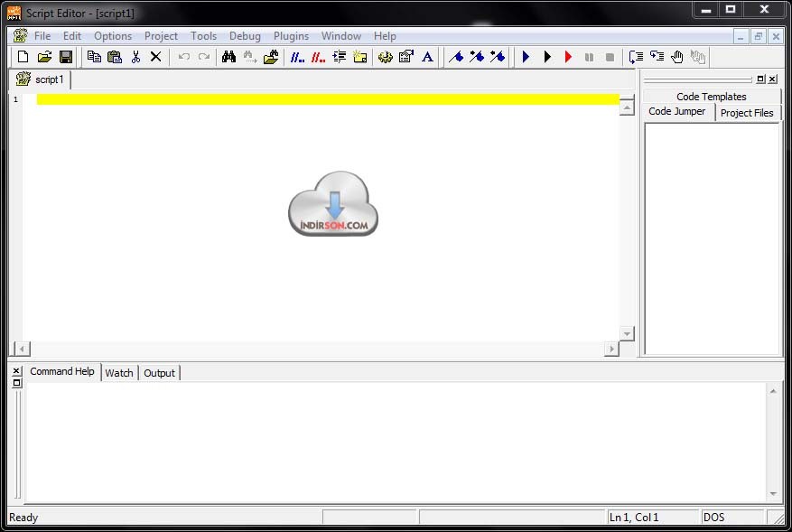Click the editor's scroll right arrow
Screen dimensions: 792x532
[x=611, y=349]
